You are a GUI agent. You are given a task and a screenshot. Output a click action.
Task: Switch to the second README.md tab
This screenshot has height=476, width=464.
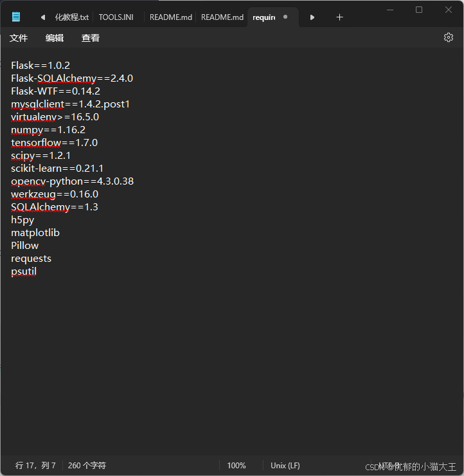point(222,17)
